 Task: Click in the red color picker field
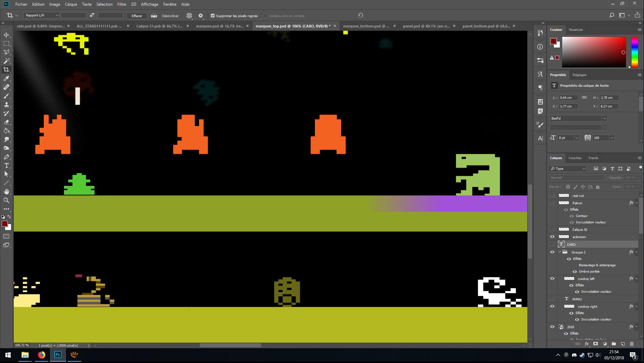pos(594,52)
